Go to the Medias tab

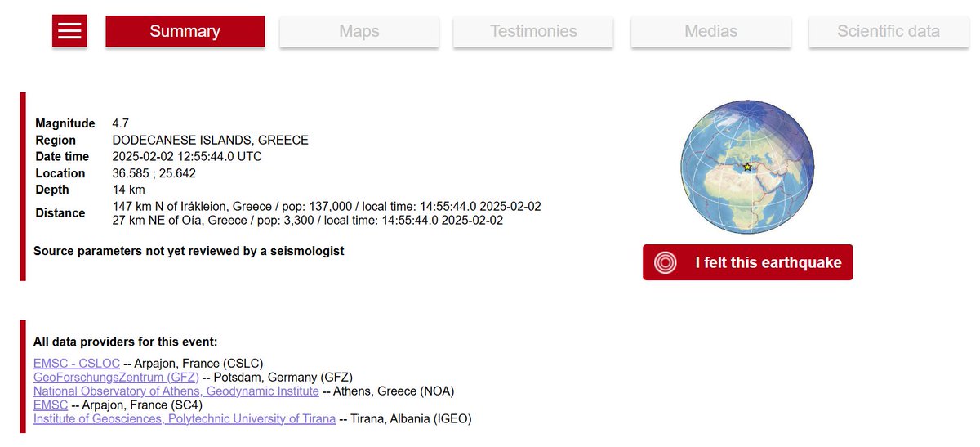(710, 31)
